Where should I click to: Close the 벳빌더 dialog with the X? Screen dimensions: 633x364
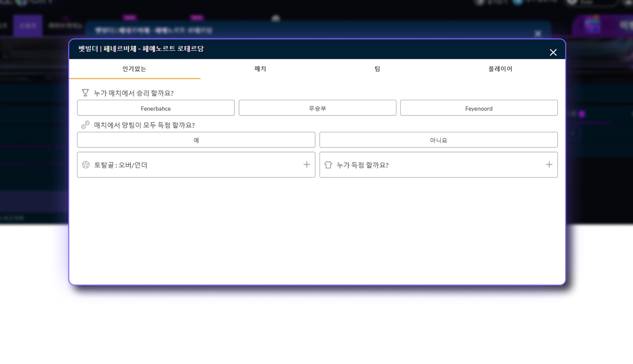click(x=553, y=53)
